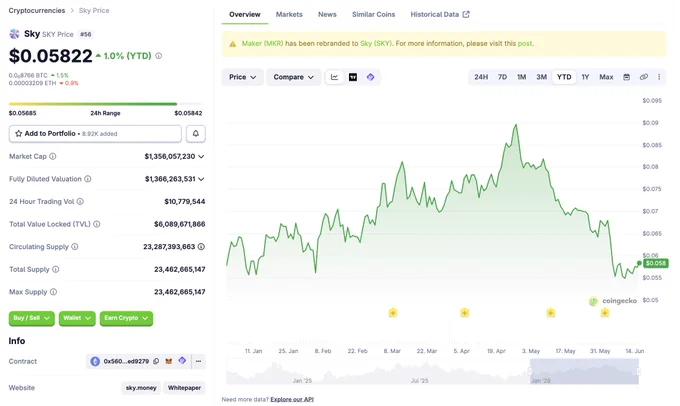The image size is (680, 406).
Task: Click Max Supply info icon
Action: pos(53,291)
